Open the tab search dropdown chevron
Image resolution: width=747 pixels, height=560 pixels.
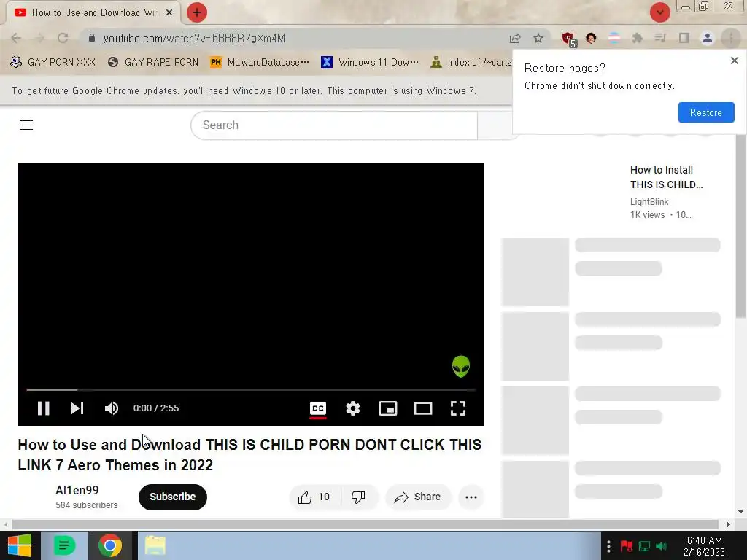[660, 12]
